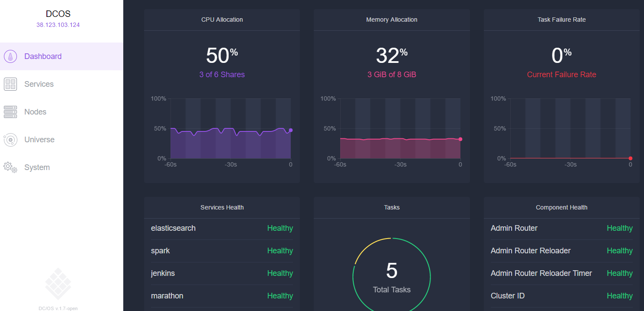644x311 pixels.
Task: Click the 5 Total Tasks ring chart
Action: tap(392, 275)
